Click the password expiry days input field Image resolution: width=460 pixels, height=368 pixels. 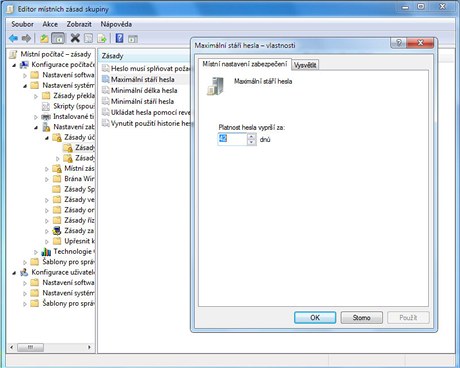pyautogui.click(x=233, y=139)
